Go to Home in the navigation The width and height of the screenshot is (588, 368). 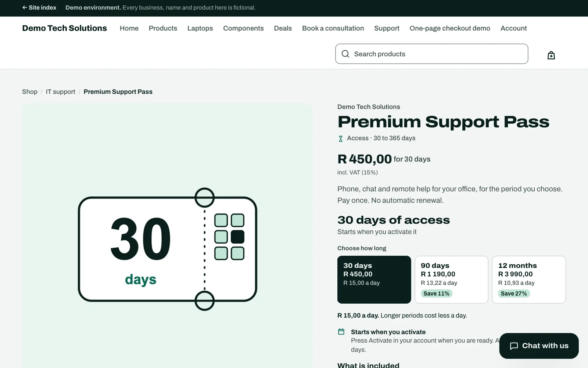tap(129, 28)
